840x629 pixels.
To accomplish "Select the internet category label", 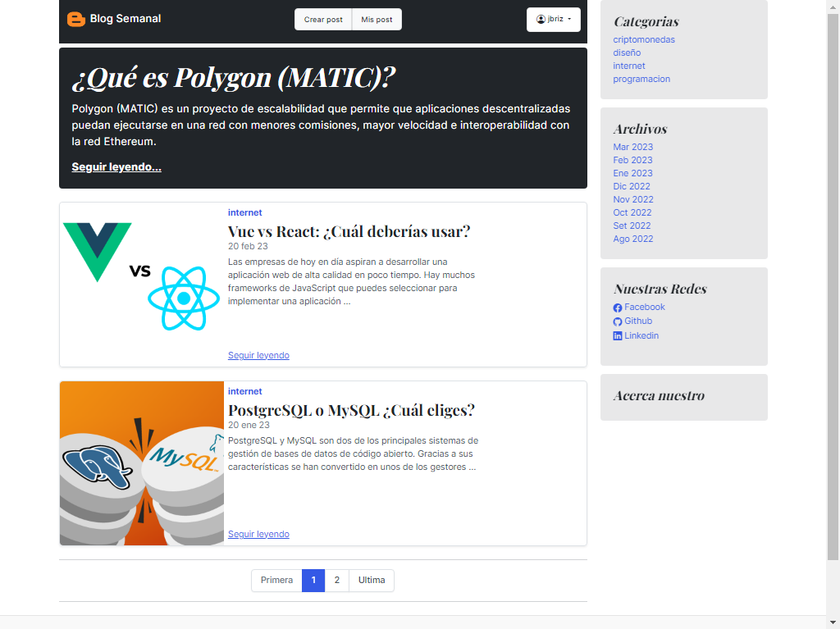I will click(244, 212).
